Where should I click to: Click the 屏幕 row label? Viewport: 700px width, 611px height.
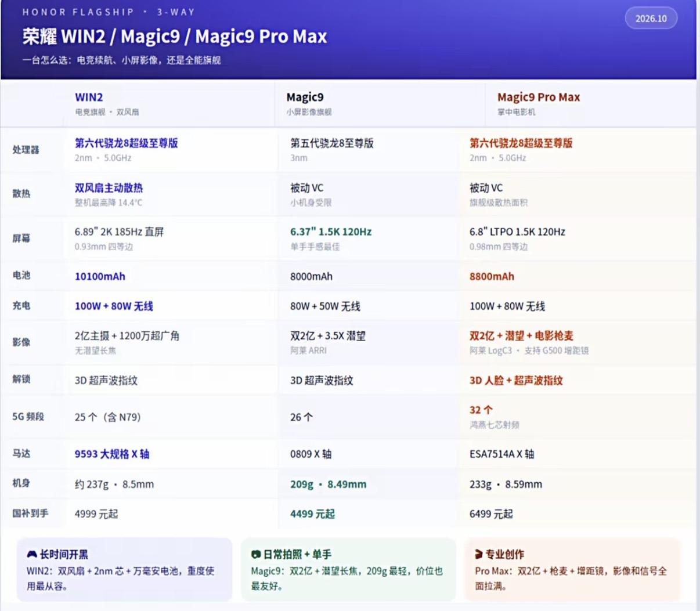21,238
